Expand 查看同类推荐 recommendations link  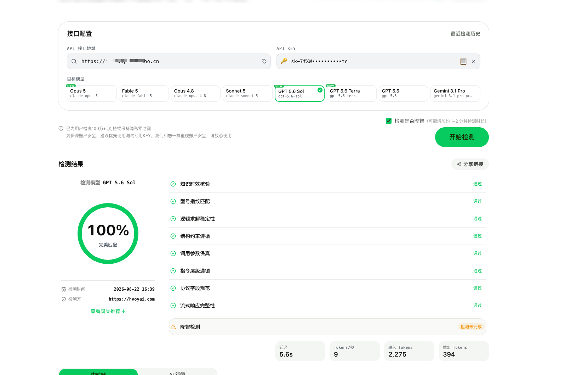pyautogui.click(x=108, y=311)
